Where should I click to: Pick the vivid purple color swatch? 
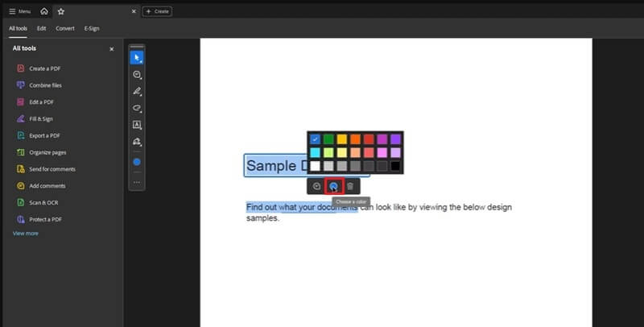point(395,139)
